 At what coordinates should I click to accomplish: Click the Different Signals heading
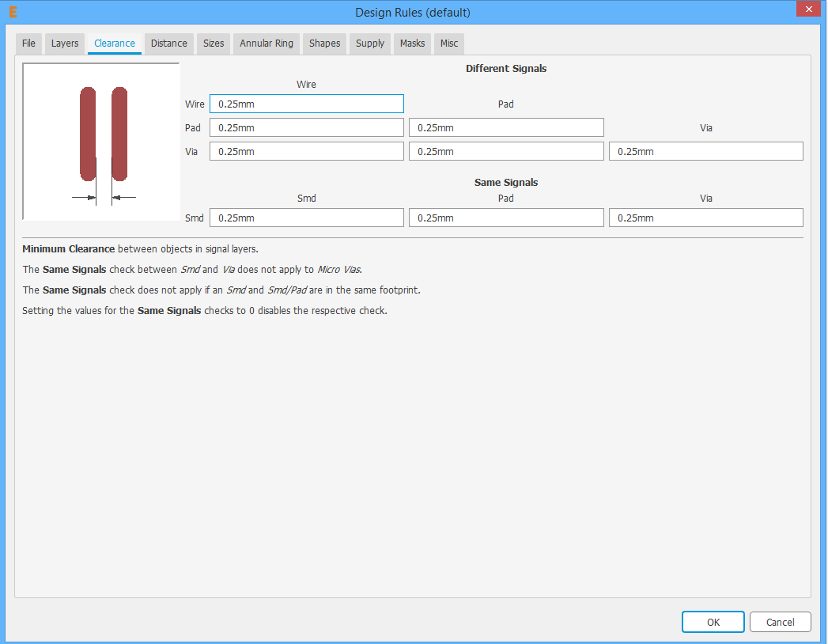click(506, 68)
